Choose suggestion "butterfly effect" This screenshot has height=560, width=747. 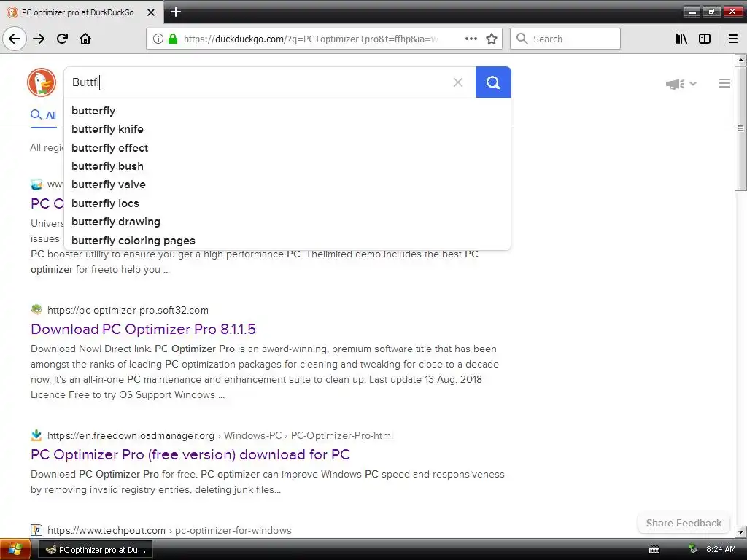click(x=287, y=147)
